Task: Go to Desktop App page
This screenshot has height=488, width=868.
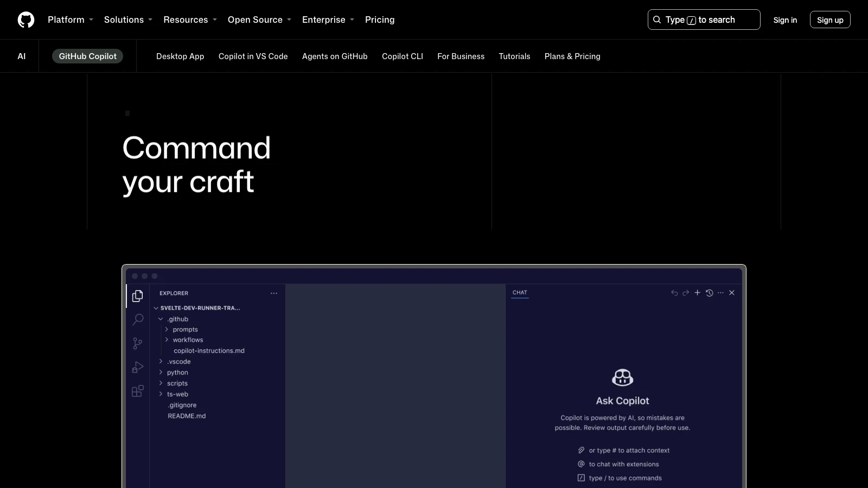Action: (x=180, y=56)
